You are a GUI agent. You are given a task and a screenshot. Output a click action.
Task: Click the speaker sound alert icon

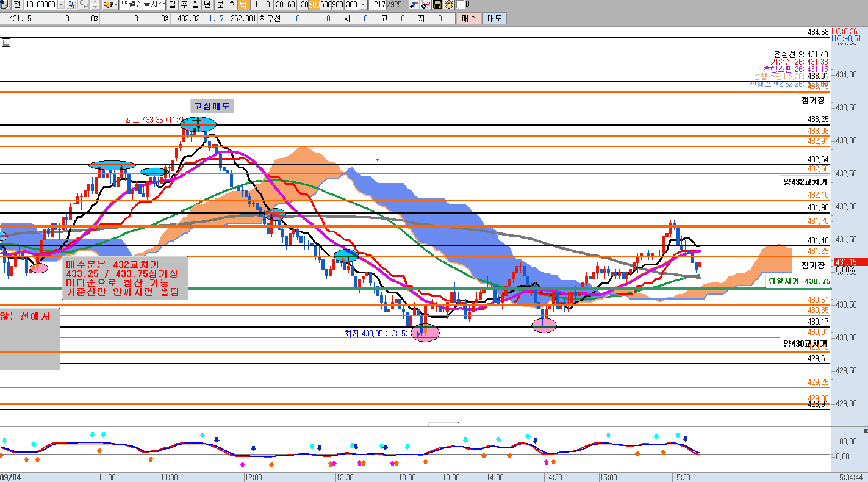(108, 5)
